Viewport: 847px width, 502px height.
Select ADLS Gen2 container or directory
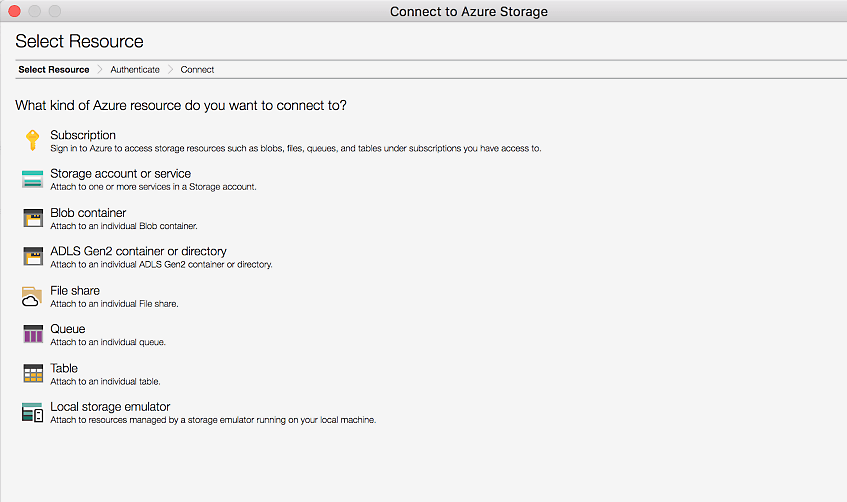(x=138, y=251)
